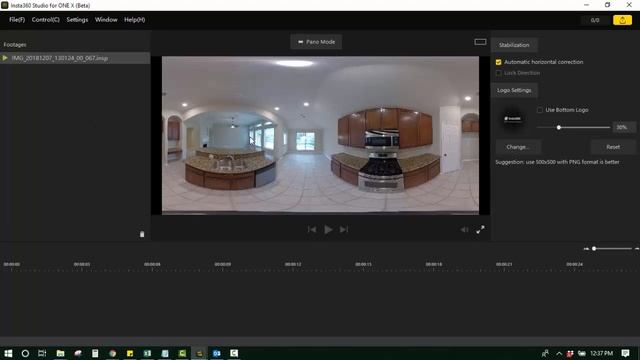640x360 pixels.
Task: Click the timeline zoom-out icon
Action: pos(586,249)
